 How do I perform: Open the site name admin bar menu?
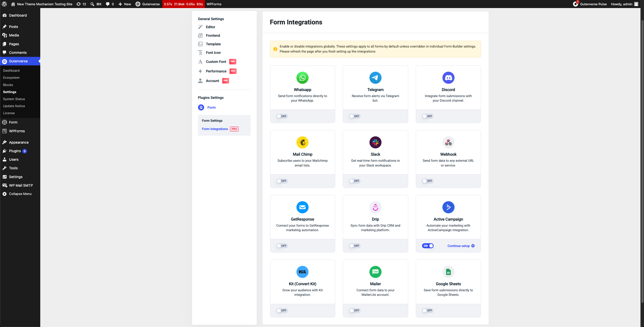coord(42,4)
